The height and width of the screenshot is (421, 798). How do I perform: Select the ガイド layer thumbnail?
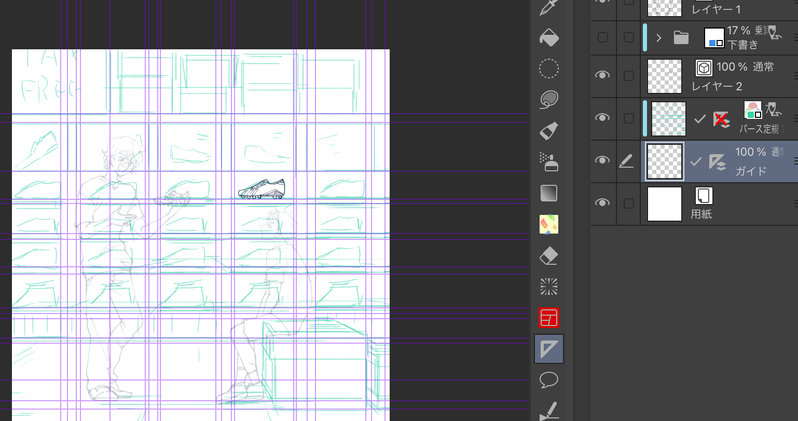coord(664,161)
